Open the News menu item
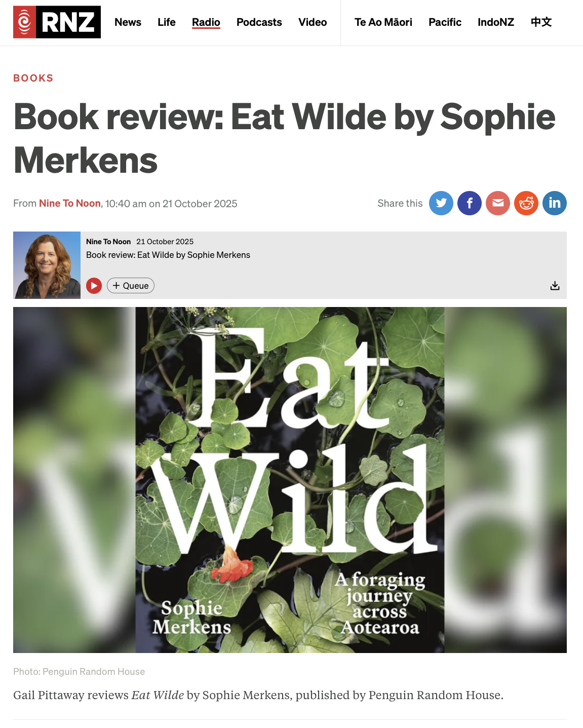Viewport: 583px width, 728px height. (x=128, y=22)
